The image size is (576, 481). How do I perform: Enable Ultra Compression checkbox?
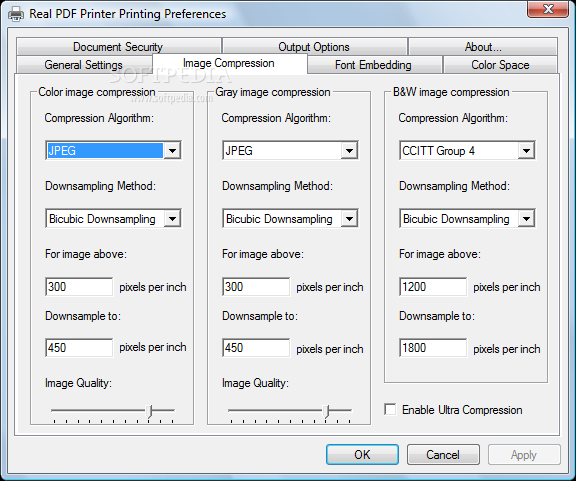click(x=390, y=409)
